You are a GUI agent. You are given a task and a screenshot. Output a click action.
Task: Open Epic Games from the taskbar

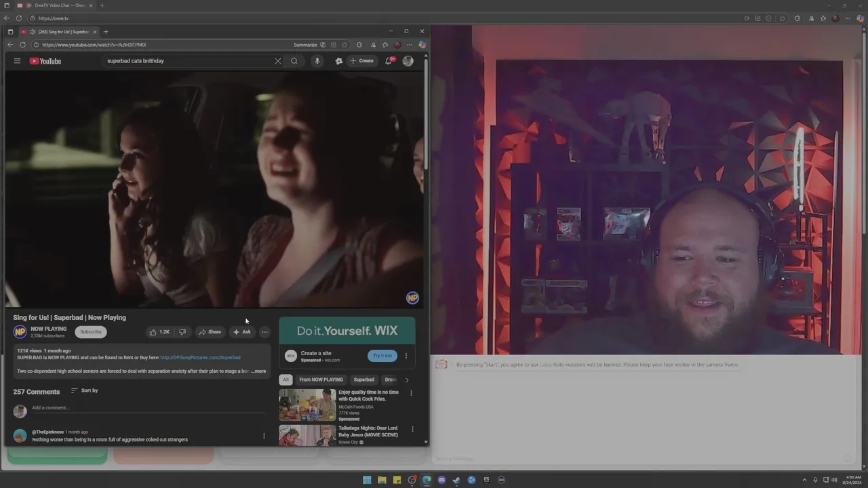pyautogui.click(x=486, y=480)
